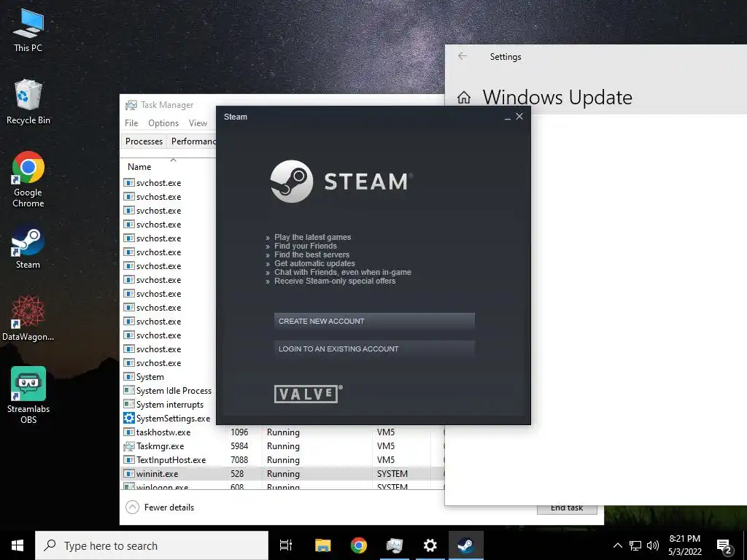The height and width of the screenshot is (560, 747).
Task: Select the TextInputHost.exe process row
Action: point(283,459)
